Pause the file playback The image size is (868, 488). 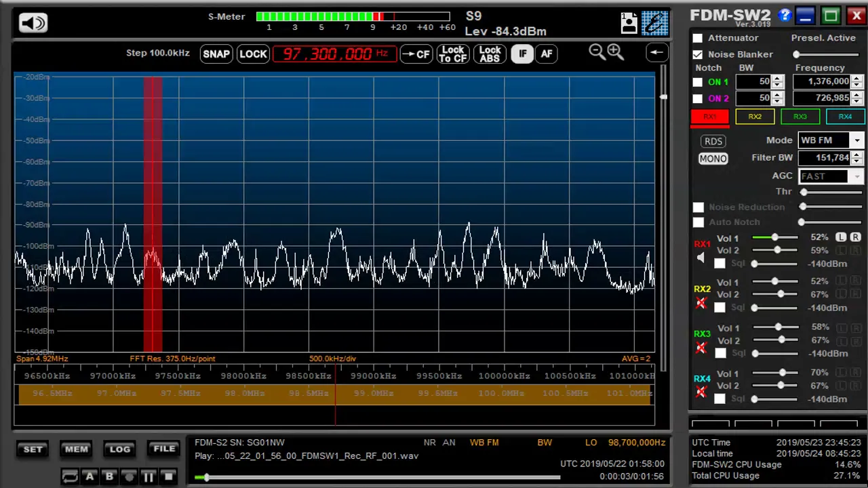pyautogui.click(x=149, y=476)
